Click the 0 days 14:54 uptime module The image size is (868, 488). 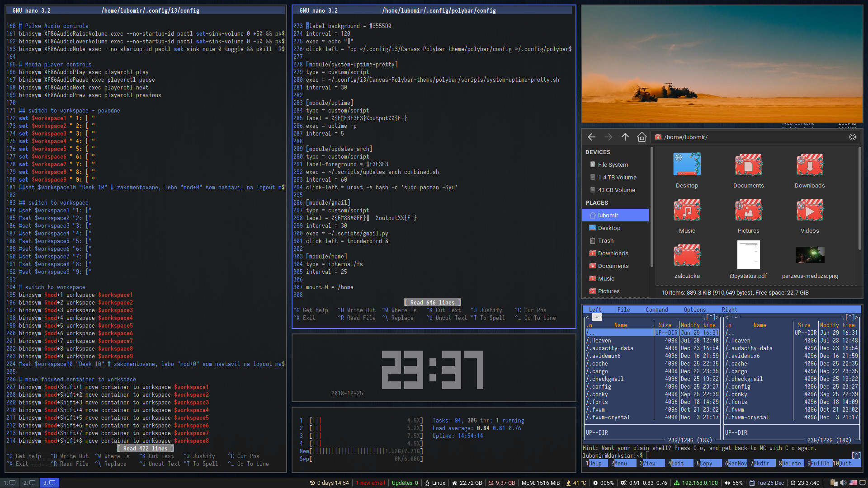329,483
